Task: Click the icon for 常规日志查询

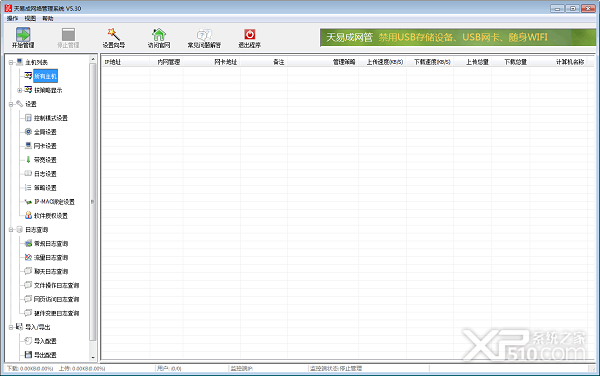Action: click(28, 243)
